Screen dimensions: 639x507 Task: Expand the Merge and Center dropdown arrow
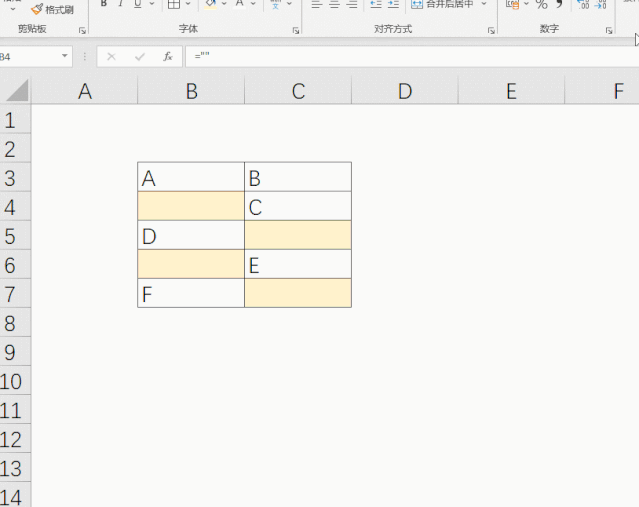pyautogui.click(x=484, y=4)
